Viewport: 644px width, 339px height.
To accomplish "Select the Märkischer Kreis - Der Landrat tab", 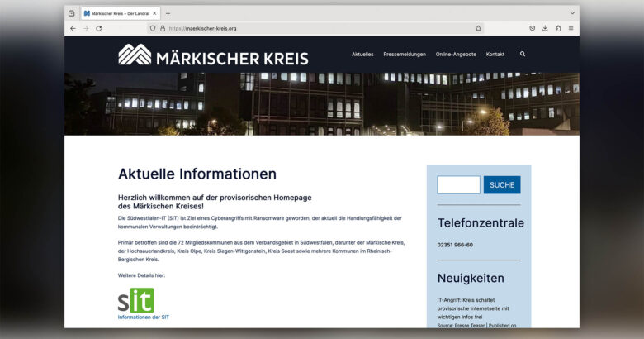I will click(x=121, y=13).
